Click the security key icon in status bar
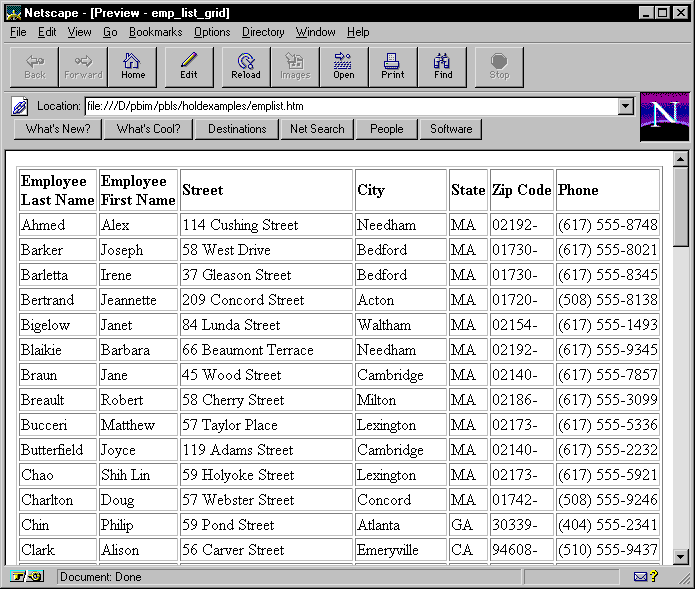The image size is (695, 589). tap(27, 577)
